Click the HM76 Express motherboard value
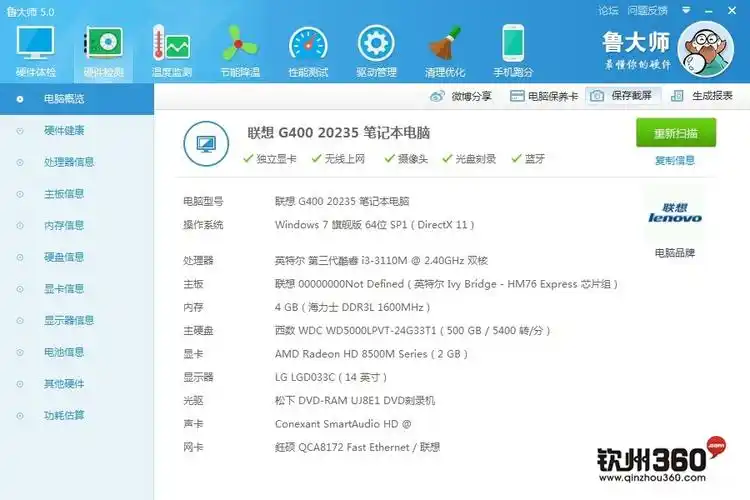This screenshot has height=500, width=750. click(x=446, y=284)
